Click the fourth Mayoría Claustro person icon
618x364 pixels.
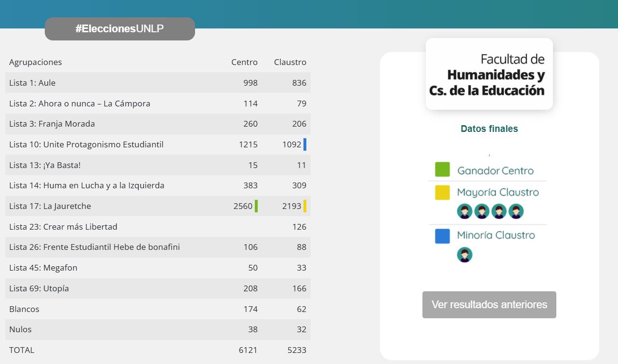point(516,211)
